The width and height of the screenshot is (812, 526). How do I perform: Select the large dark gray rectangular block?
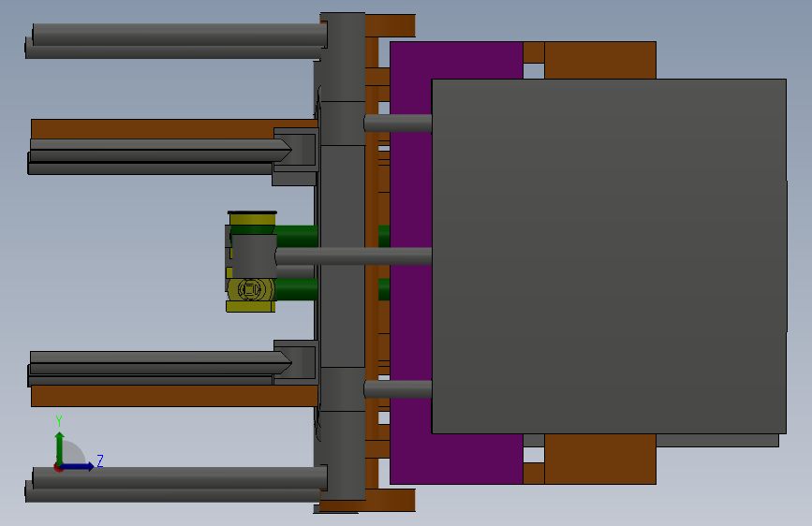(x=609, y=256)
